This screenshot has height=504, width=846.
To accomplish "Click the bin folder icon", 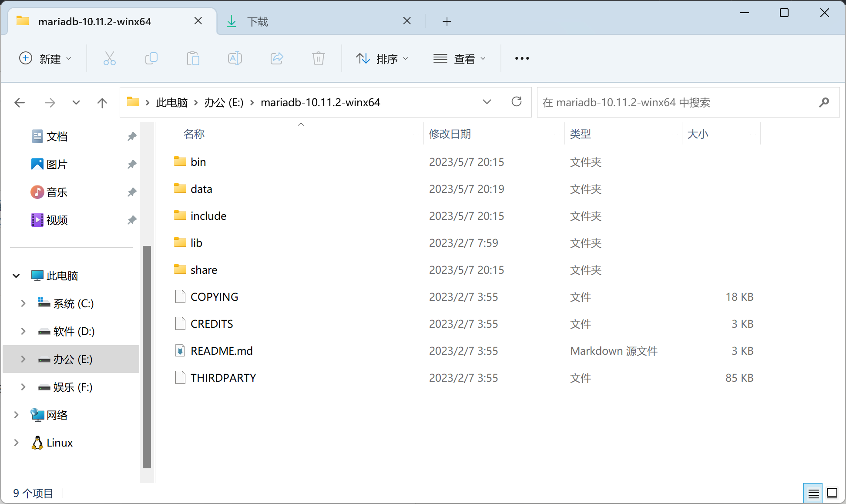I will click(x=180, y=161).
